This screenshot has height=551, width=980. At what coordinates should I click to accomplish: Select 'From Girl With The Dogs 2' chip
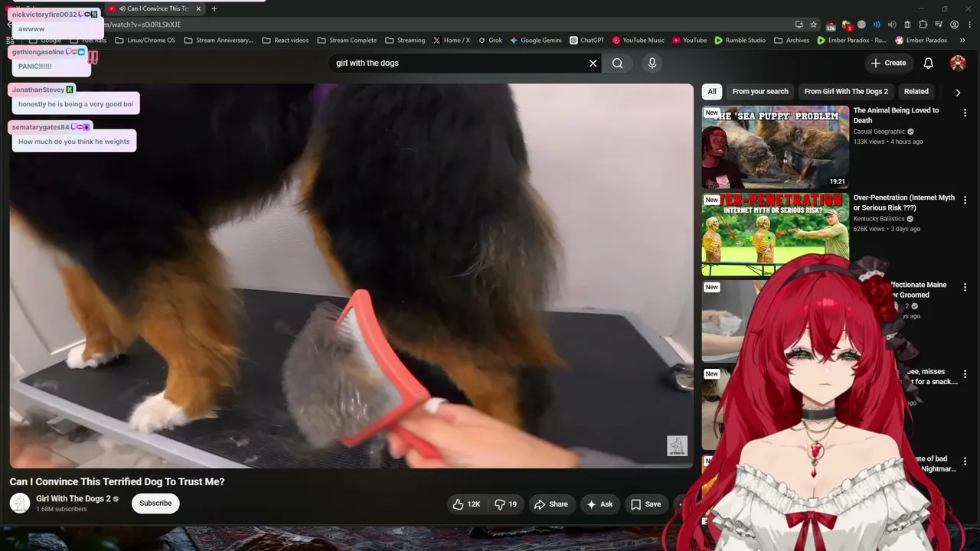[x=846, y=92]
